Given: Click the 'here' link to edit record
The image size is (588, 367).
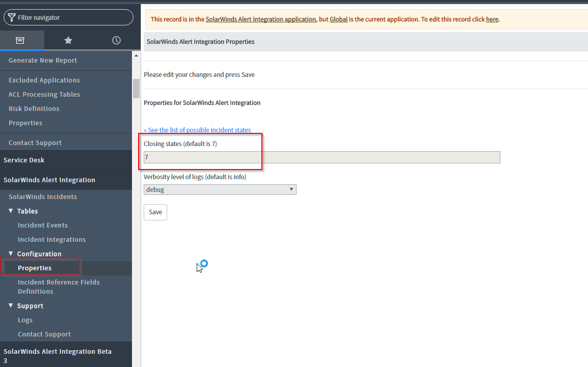Looking at the screenshot, I should [492, 19].
